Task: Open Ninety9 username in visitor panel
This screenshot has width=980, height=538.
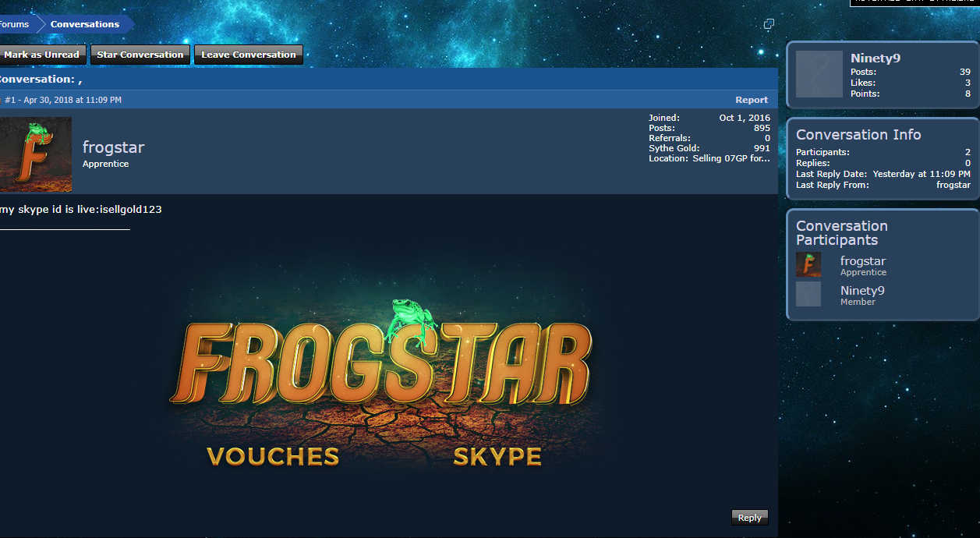Action: [876, 58]
